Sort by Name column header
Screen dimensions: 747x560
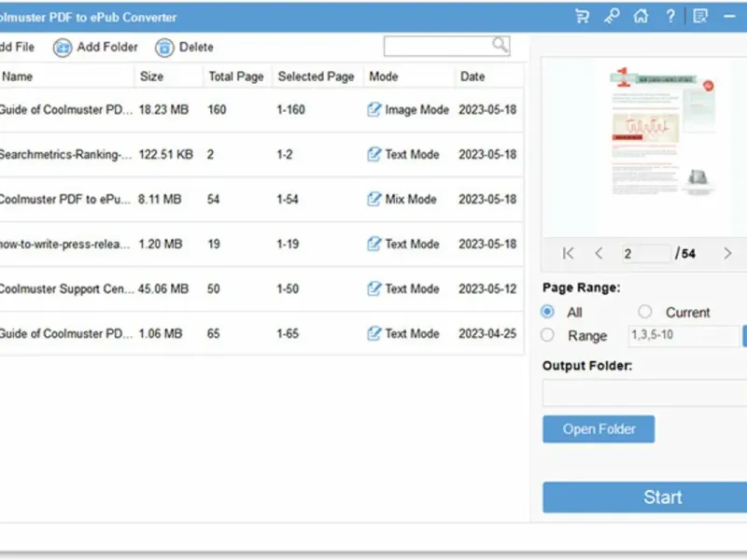(17, 77)
